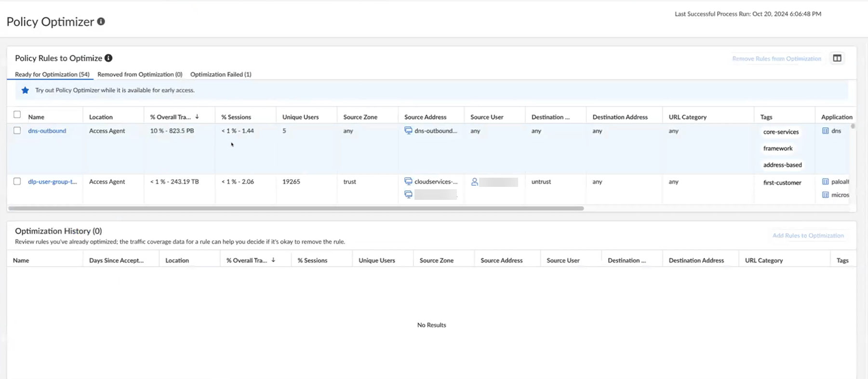868x379 pixels.
Task: Click the blue star icon in banner
Action: tap(25, 90)
